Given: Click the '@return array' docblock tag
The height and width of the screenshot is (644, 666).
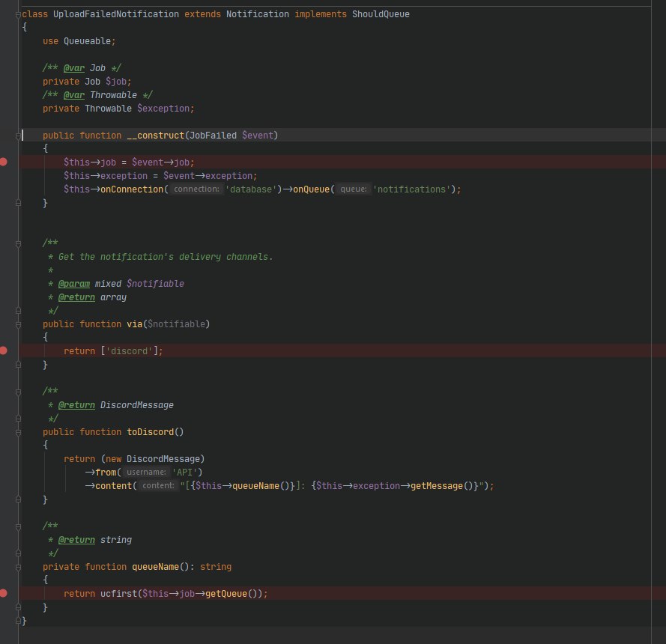Looking at the screenshot, I should click(76, 297).
